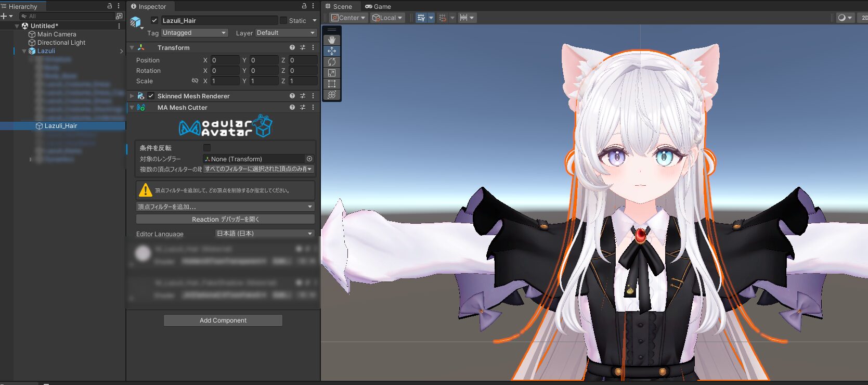The image size is (868, 385).
Task: Expand the Skinned Mesh Renderer component
Action: tap(132, 96)
